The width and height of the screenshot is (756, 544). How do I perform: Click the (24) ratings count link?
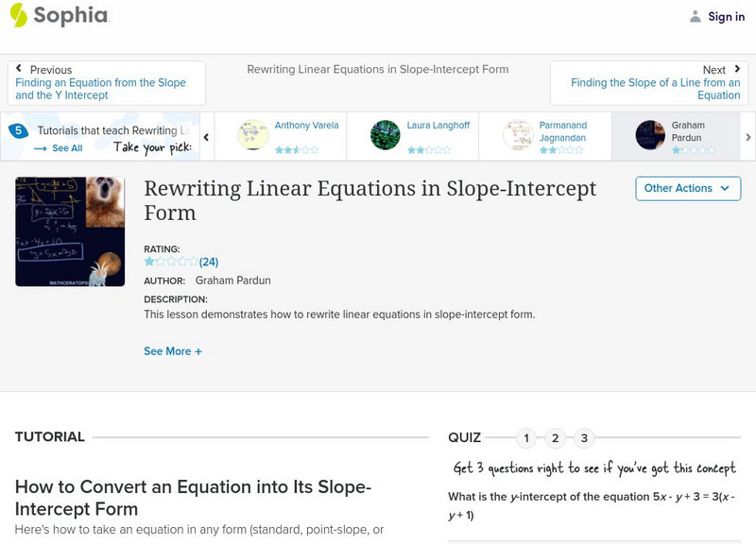(209, 262)
